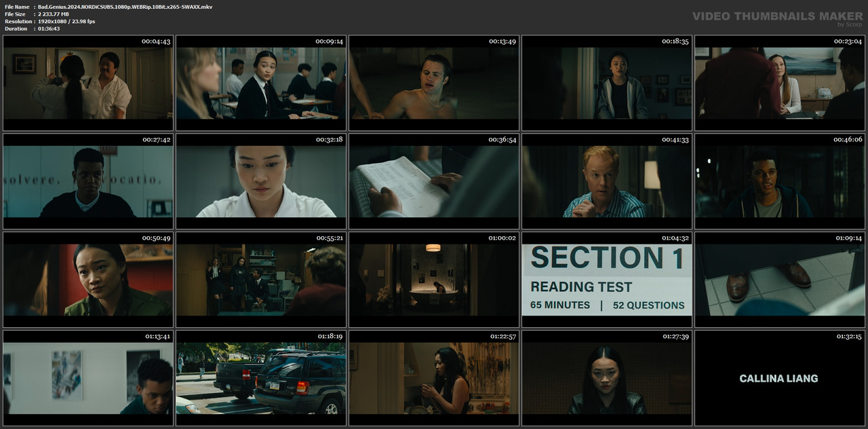
Task: Click the duration value 01:36:43
Action: 49,29
